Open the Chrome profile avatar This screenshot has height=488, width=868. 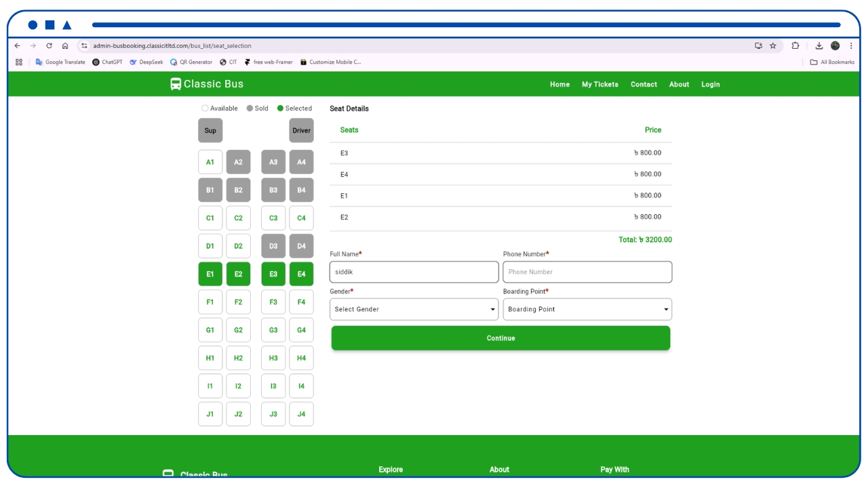pos(835,46)
